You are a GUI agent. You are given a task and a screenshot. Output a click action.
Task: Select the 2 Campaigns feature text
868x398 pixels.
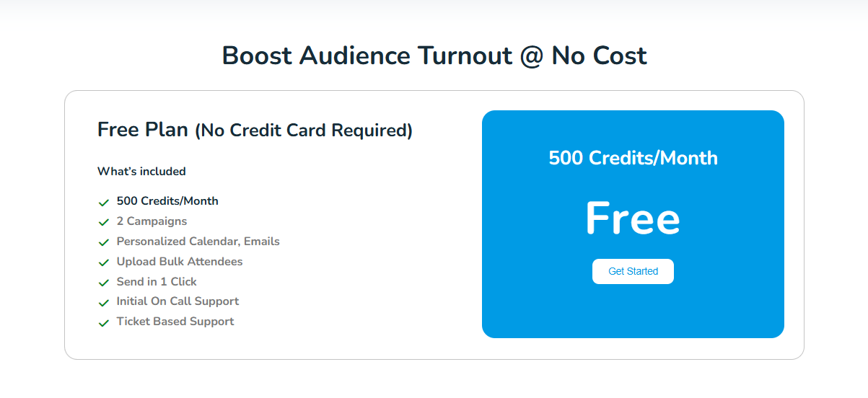pos(152,221)
